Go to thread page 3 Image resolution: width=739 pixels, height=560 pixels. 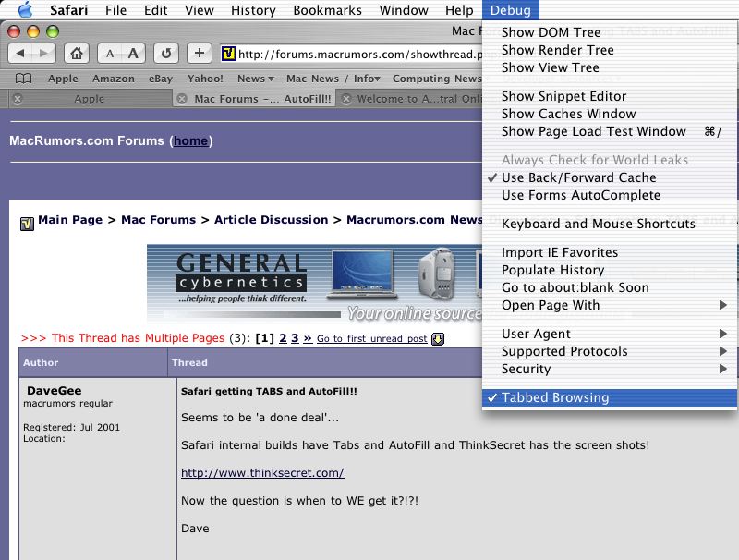click(295, 338)
